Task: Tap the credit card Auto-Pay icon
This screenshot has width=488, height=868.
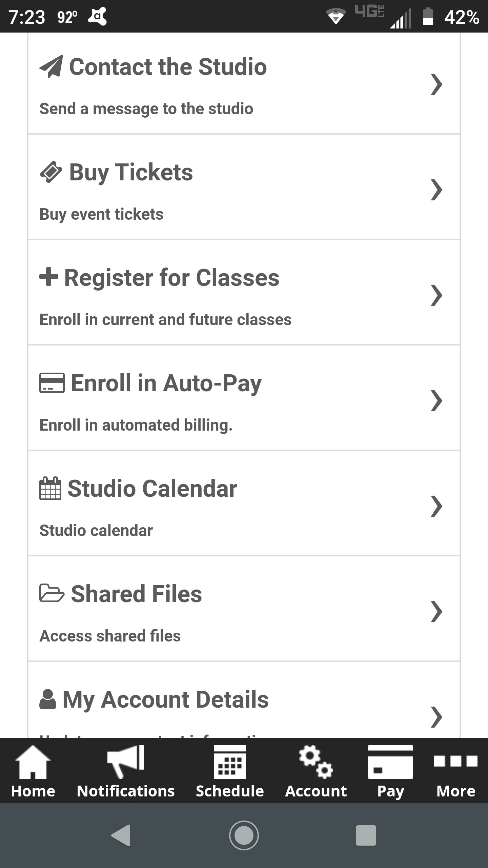Action: (52, 383)
